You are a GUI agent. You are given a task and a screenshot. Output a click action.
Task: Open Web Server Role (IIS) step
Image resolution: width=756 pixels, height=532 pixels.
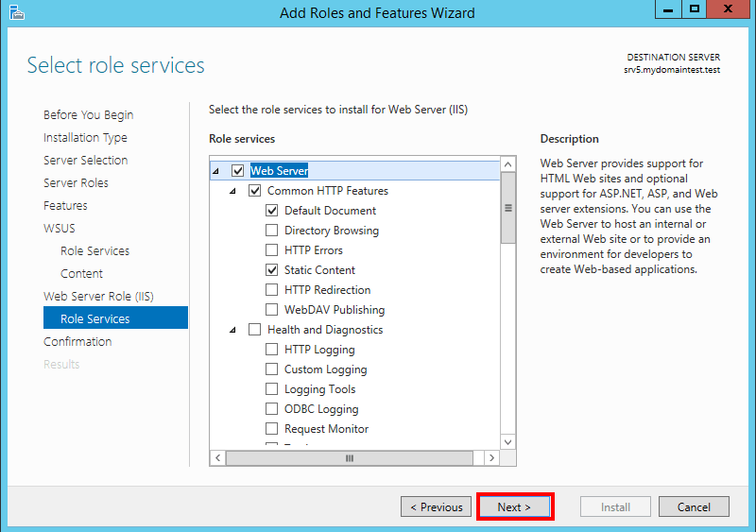click(x=98, y=296)
